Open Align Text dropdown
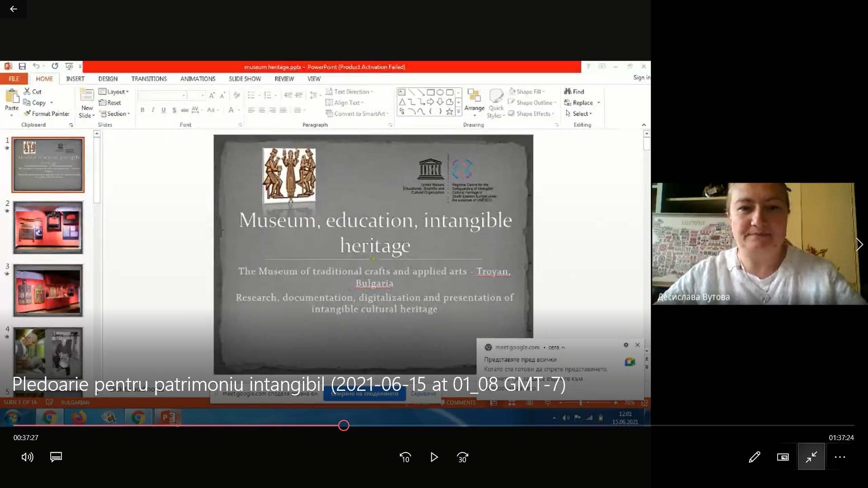Image resolution: width=868 pixels, height=488 pixels. point(344,103)
